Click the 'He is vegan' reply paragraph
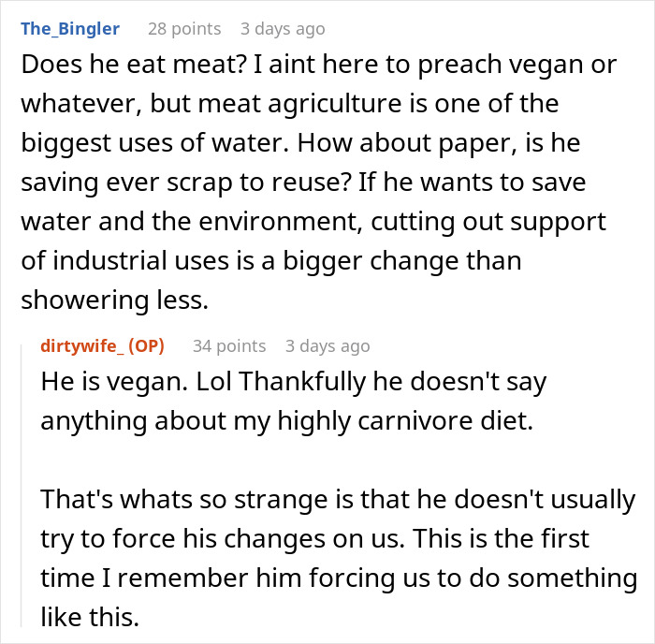 [293, 383]
